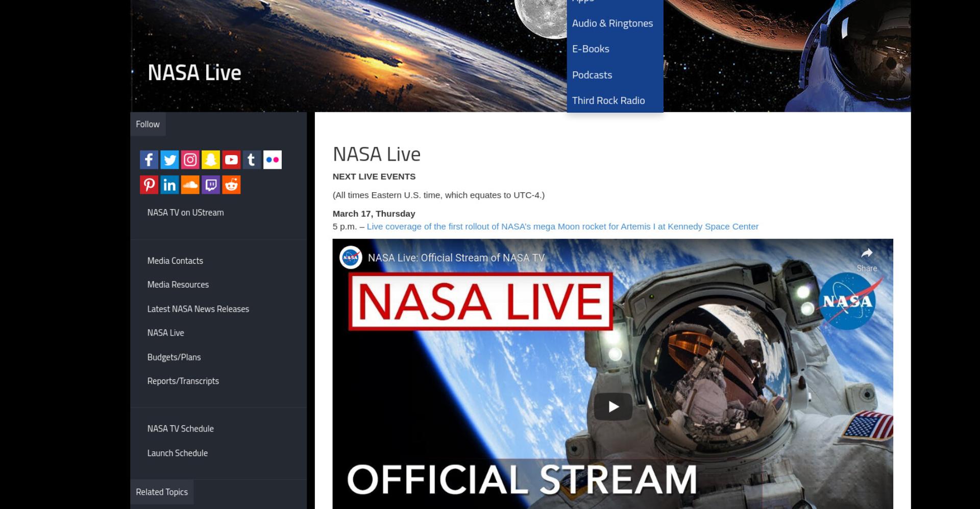
Task: Open NASA's Twitch icon
Action: [211, 185]
